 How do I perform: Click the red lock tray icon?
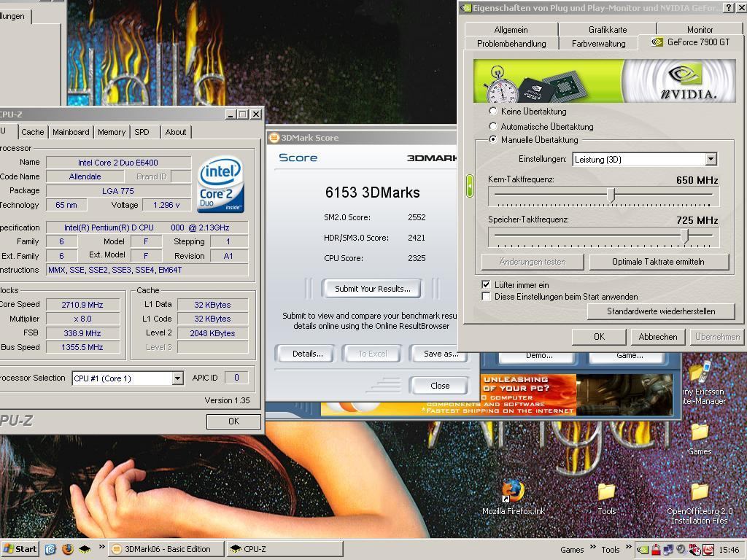[x=656, y=550]
